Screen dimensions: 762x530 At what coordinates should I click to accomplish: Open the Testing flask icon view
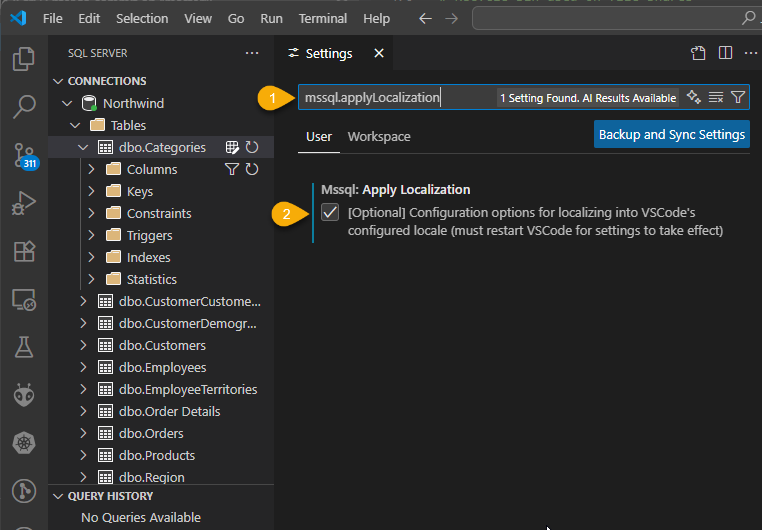click(23, 347)
